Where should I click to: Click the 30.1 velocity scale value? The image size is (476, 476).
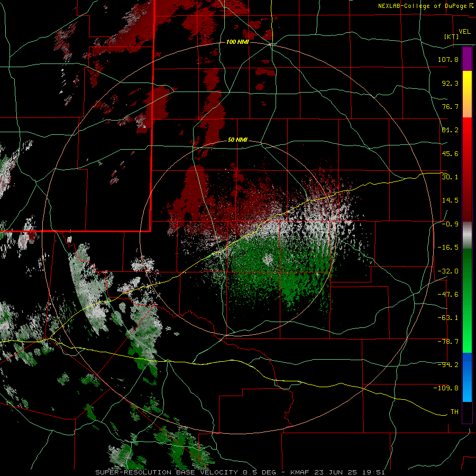tap(450, 177)
